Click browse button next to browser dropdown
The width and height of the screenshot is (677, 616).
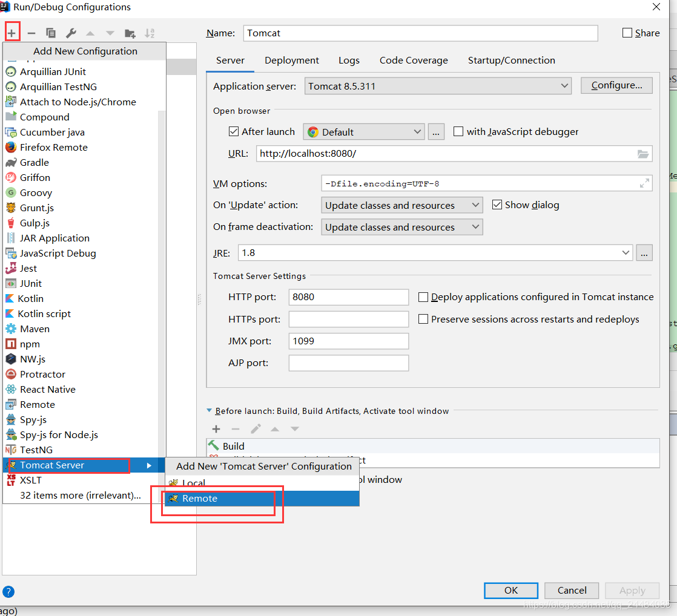pyautogui.click(x=436, y=131)
